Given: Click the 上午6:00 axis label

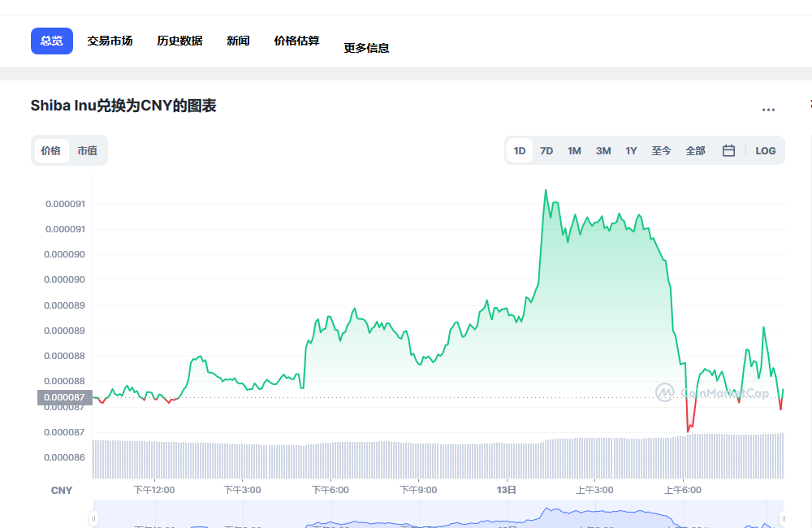Looking at the screenshot, I should tap(683, 490).
